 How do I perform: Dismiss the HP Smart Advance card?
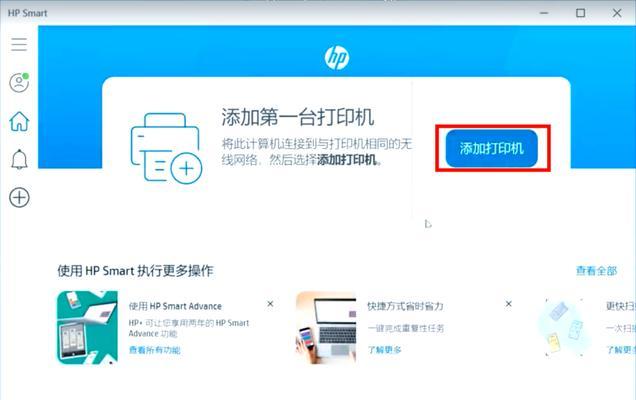pos(270,304)
